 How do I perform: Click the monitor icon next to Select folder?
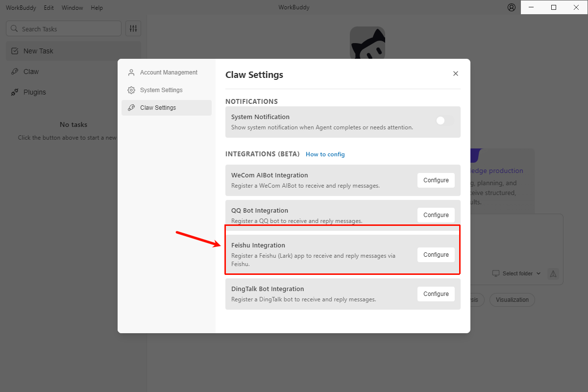click(x=496, y=273)
